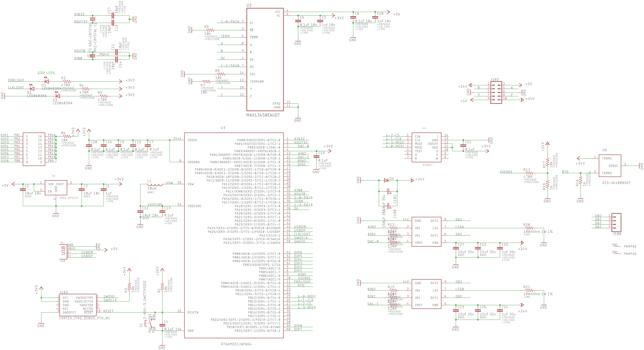Click the U6 RTD sensor block
Image resolution: width=644 pixels, height=350 pixels.
tap(610, 166)
